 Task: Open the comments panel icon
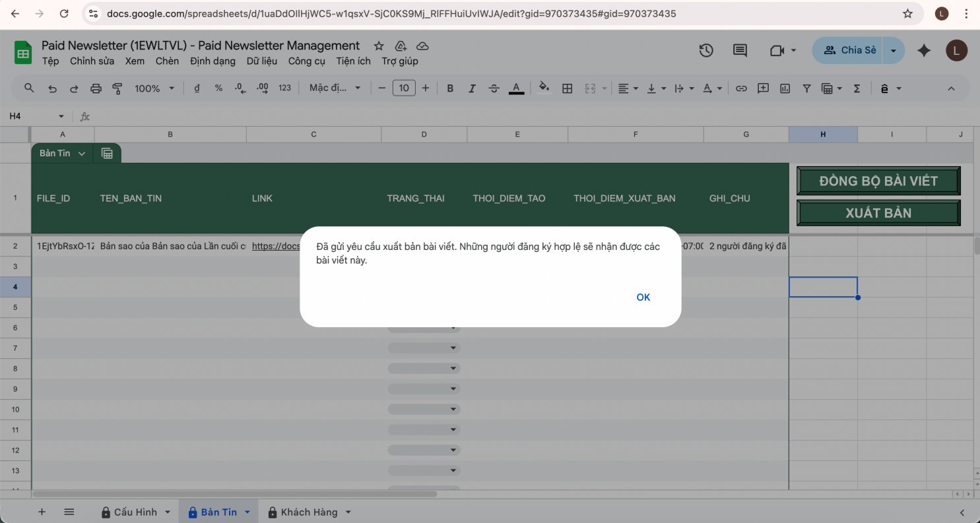point(740,50)
